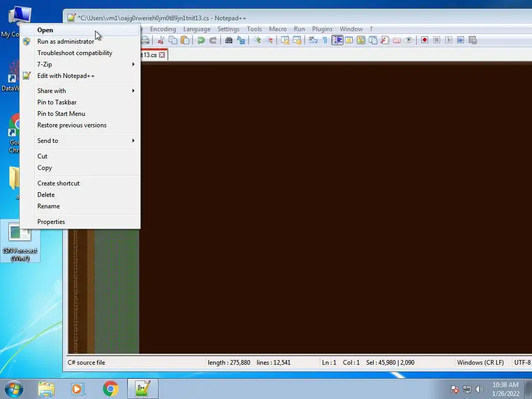Open the Define your language icon
Image resolution: width=532 pixels, height=399 pixels.
click(349, 40)
